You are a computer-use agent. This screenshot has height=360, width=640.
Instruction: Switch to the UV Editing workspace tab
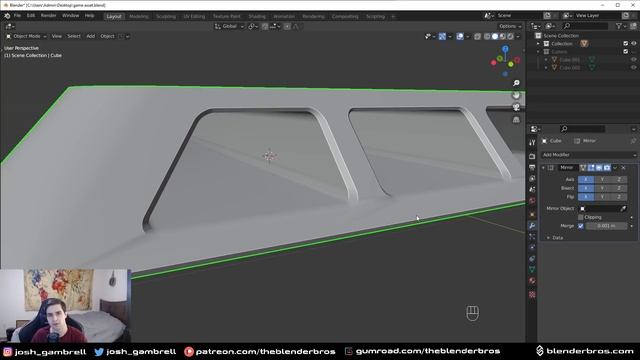[x=194, y=16]
